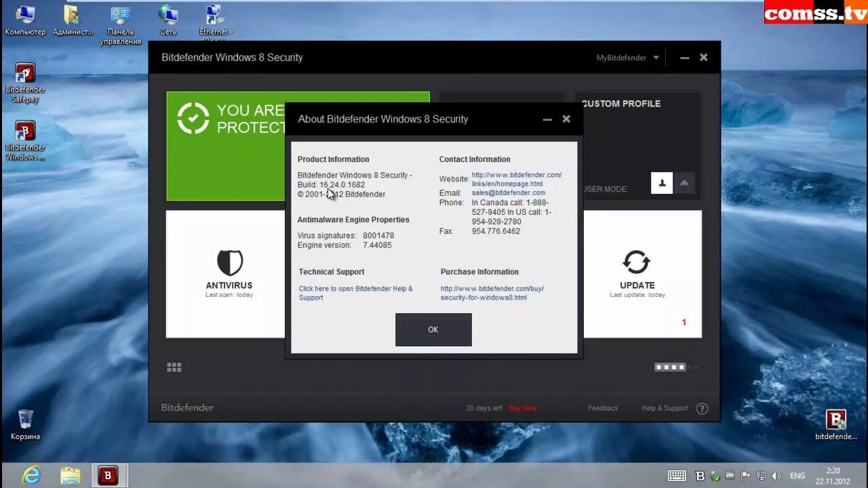Switch to Autopilot mode arrow toggle
Screen dimensions: 868x488
(684, 183)
